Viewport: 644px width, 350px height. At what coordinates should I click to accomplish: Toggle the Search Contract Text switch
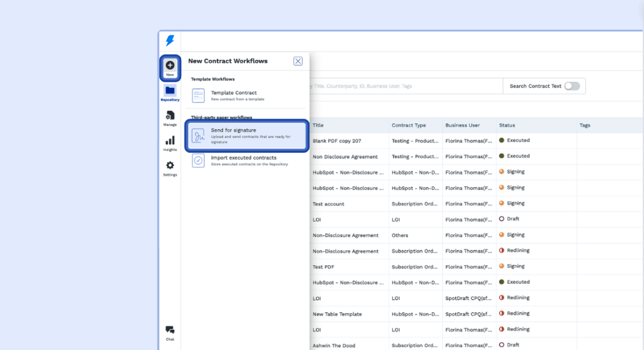[572, 86]
